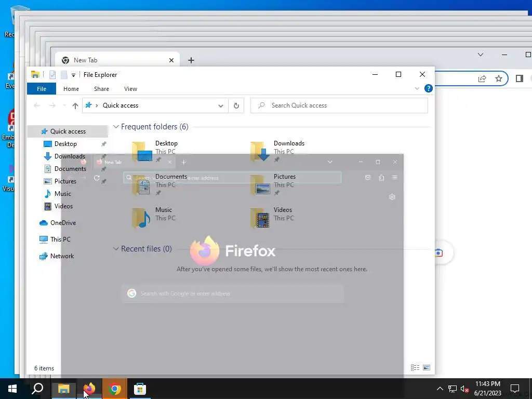This screenshot has height=399, width=532.
Task: Click Firefox taskbar icon
Action: point(89,389)
